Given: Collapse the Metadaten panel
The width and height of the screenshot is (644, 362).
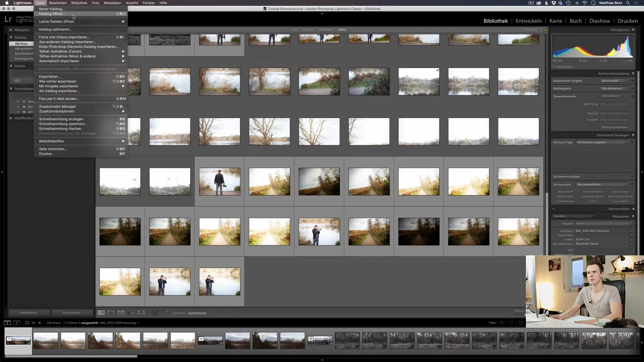Looking at the screenshot, I should (633, 216).
